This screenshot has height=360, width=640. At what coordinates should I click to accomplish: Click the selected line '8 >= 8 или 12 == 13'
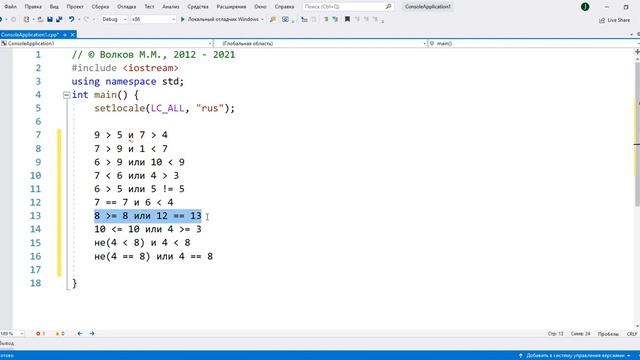[148, 216]
